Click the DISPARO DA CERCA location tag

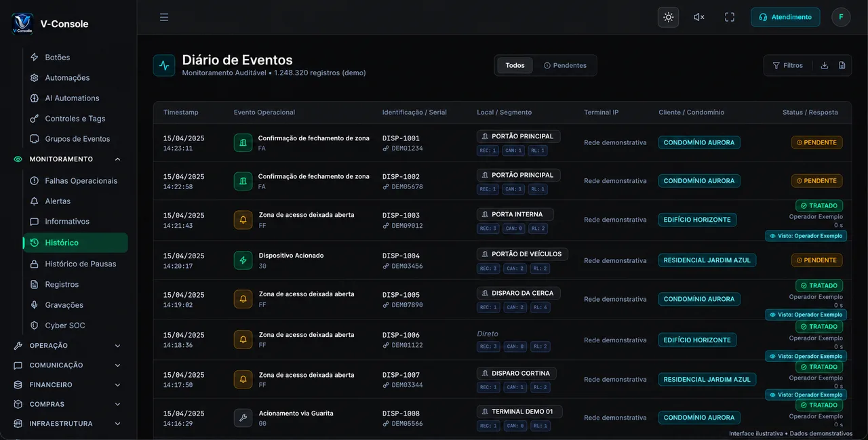click(x=518, y=294)
